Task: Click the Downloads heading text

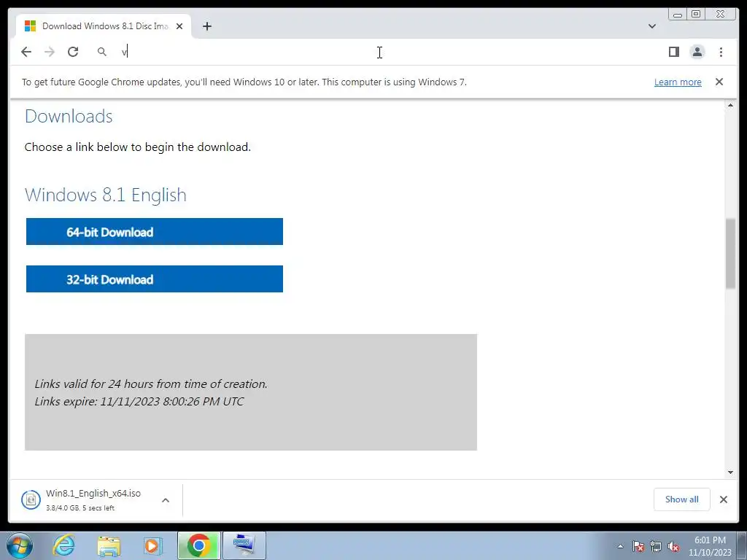Action: click(69, 116)
